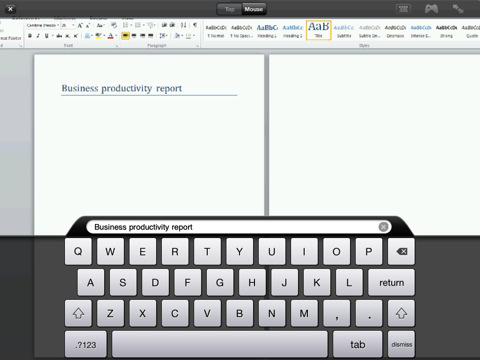Apply the Strong style
Image resolution: width=480 pixels, height=360 pixels.
(x=447, y=31)
